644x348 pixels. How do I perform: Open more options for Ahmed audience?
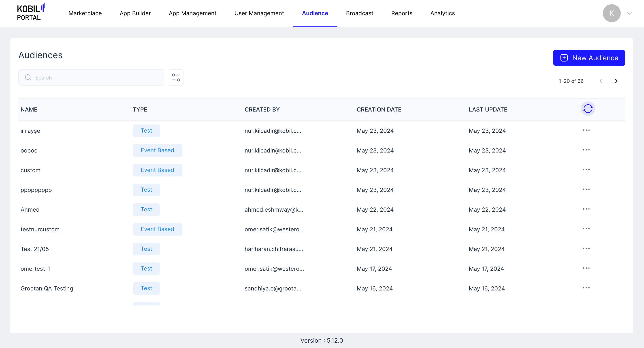pyautogui.click(x=586, y=209)
